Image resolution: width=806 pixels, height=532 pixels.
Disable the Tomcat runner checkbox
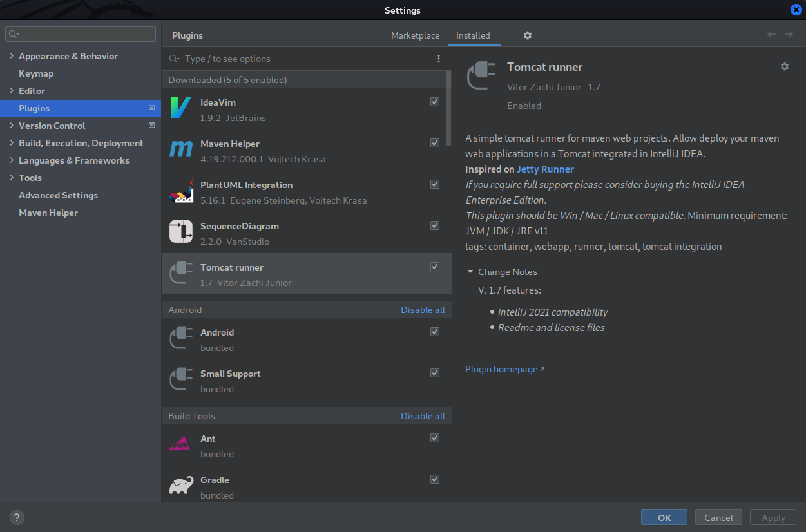coord(435,267)
